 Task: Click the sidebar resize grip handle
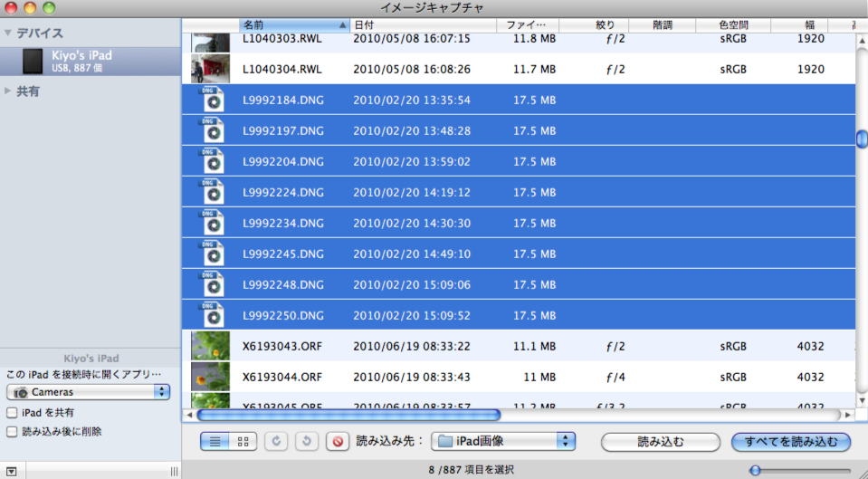(175, 471)
